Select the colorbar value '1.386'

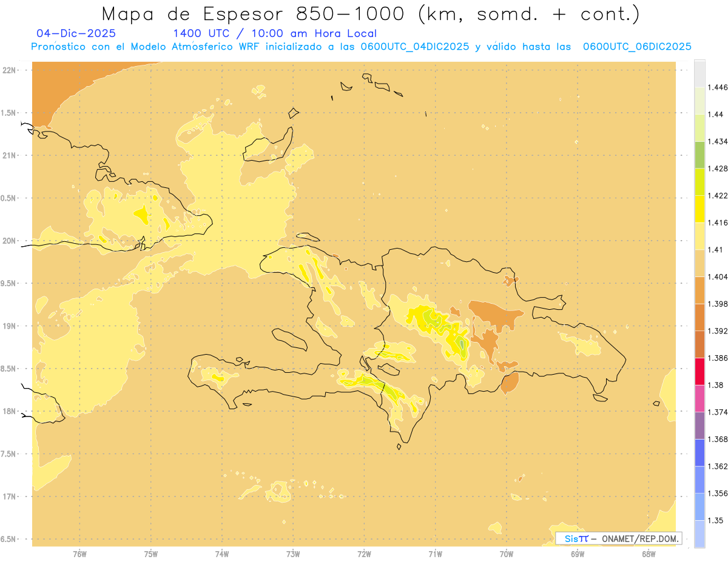click(718, 358)
